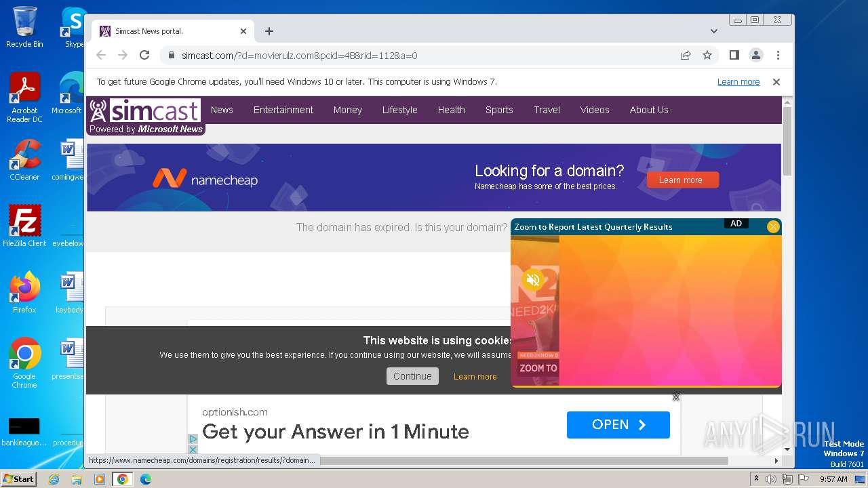Open the Lifestyle menu item

[x=399, y=110]
